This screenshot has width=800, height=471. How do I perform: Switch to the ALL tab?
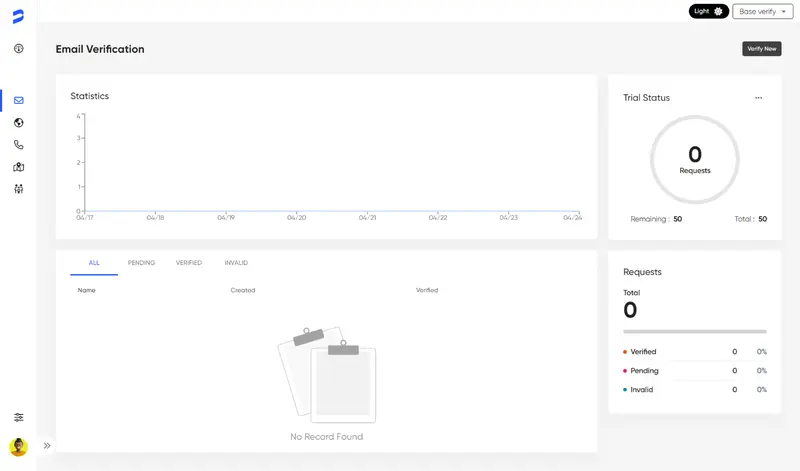click(x=94, y=263)
